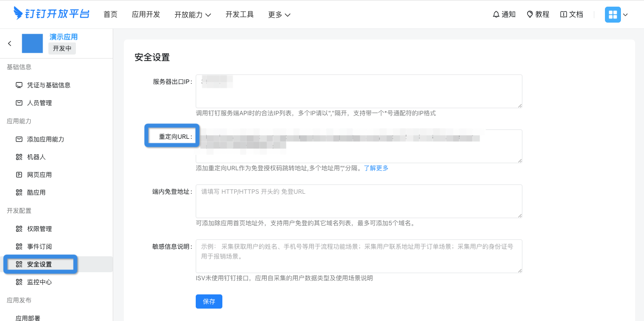Image resolution: width=644 pixels, height=321 pixels.
Task: Open the 开放能力 dropdown menu
Action: 193,15
